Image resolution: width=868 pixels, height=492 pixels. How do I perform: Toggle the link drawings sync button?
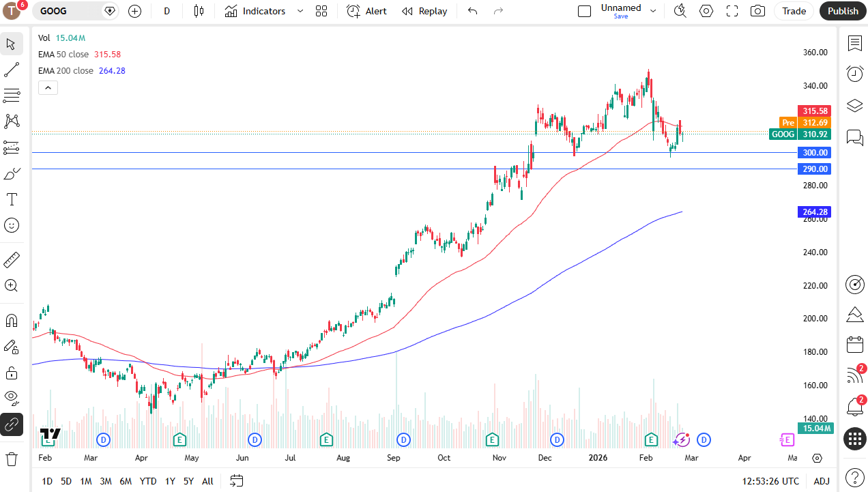[12, 424]
